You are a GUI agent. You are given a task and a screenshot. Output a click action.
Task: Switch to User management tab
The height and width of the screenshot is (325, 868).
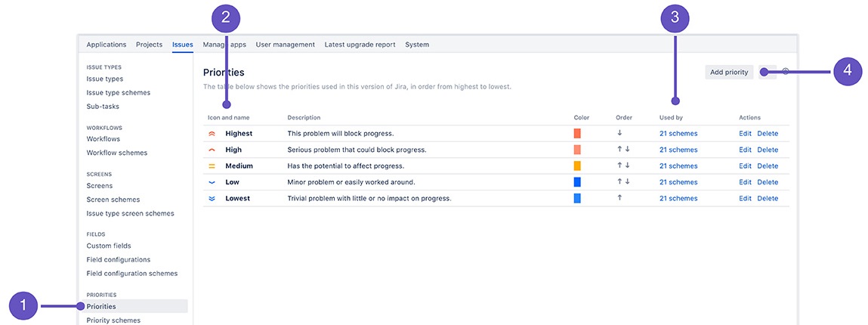285,45
